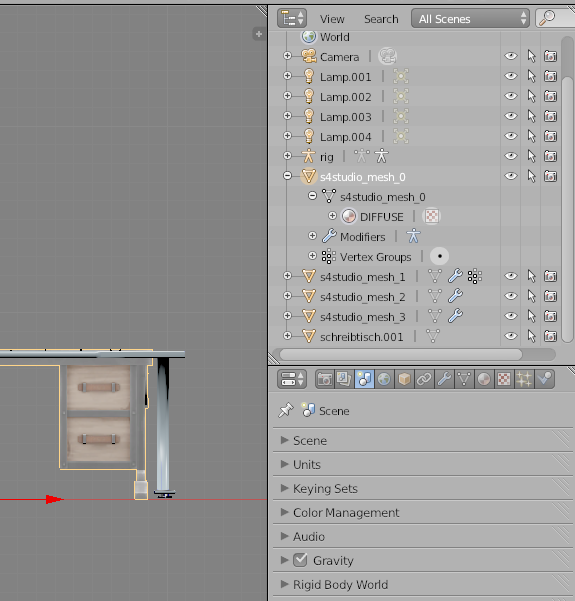Image resolution: width=575 pixels, height=601 pixels.
Task: Hide Lamp.002 with its eye icon
Action: click(511, 96)
